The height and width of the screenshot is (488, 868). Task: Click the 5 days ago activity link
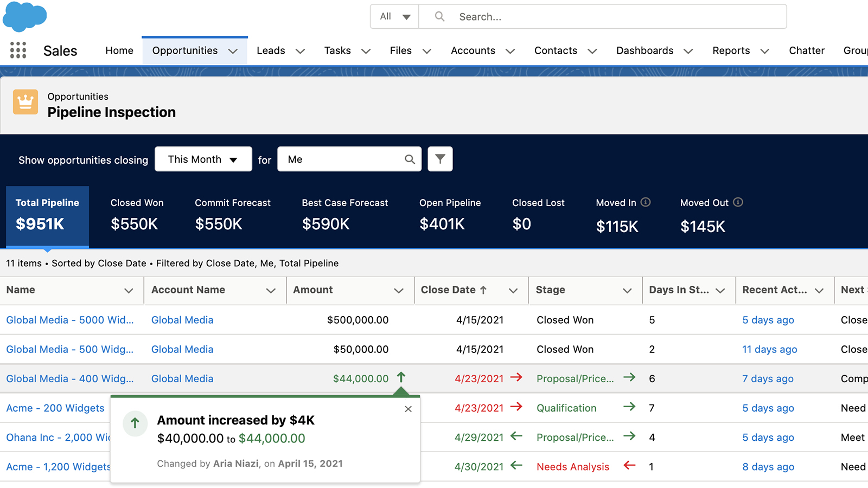(x=768, y=320)
